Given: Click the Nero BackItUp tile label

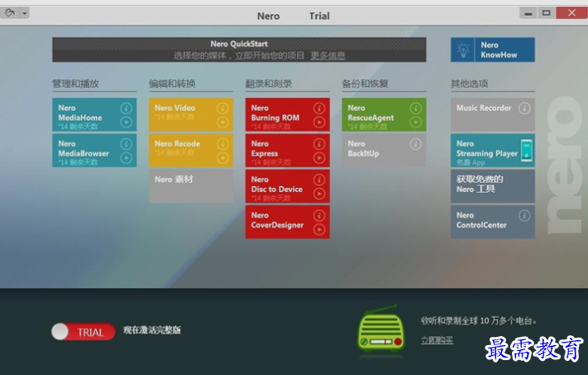Looking at the screenshot, I should pyautogui.click(x=363, y=149).
